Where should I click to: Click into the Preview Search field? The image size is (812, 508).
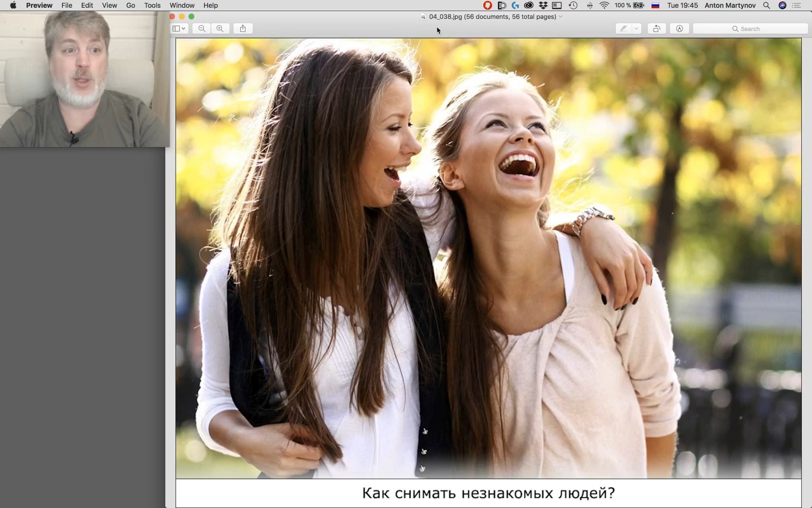(x=750, y=29)
